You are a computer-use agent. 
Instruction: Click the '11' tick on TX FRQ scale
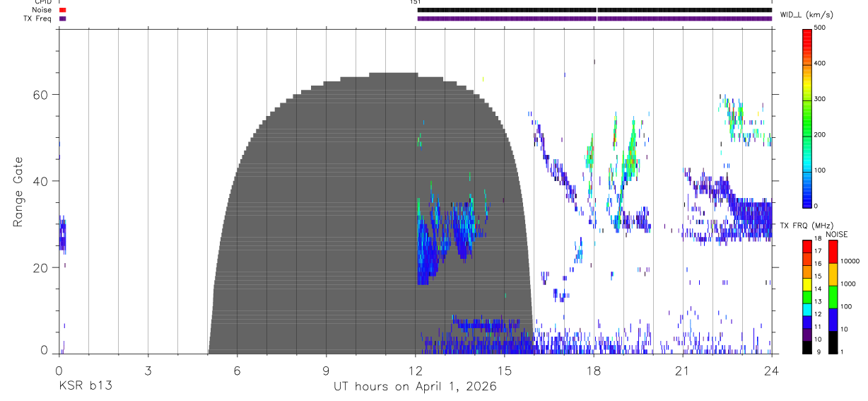(817, 327)
